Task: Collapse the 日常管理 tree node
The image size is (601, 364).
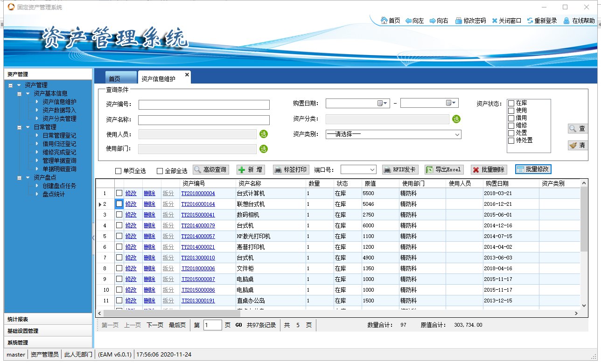Action: (20, 127)
